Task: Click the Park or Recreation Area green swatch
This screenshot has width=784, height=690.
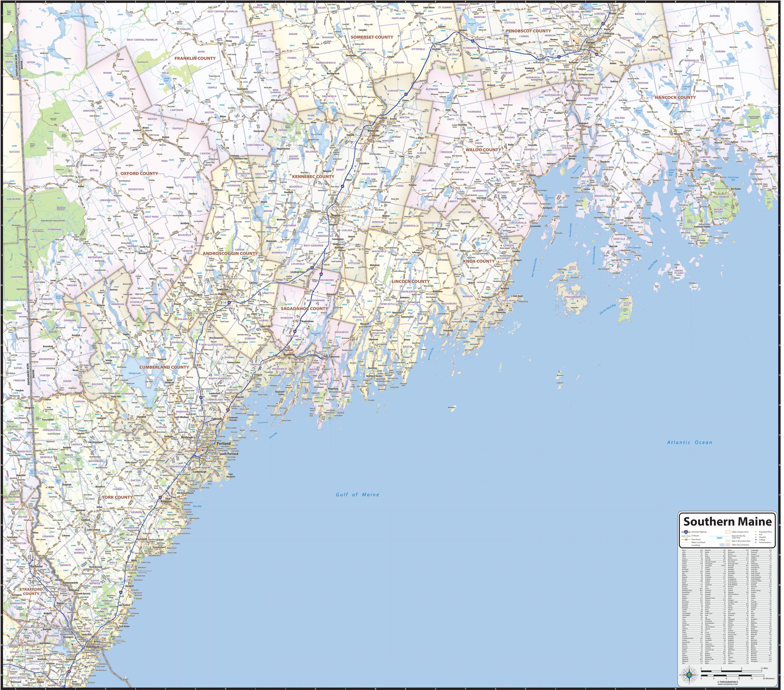Action: pyautogui.click(x=728, y=541)
